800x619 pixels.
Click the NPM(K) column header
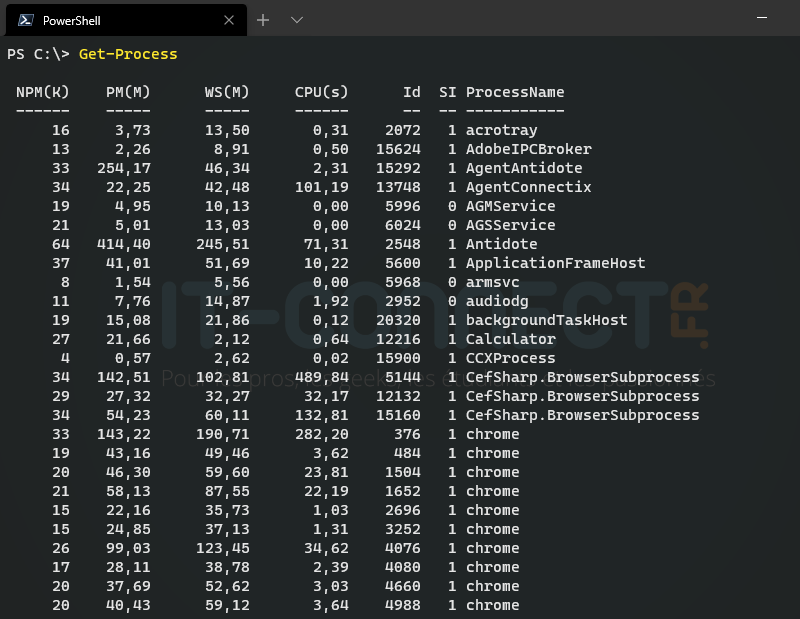click(x=43, y=92)
